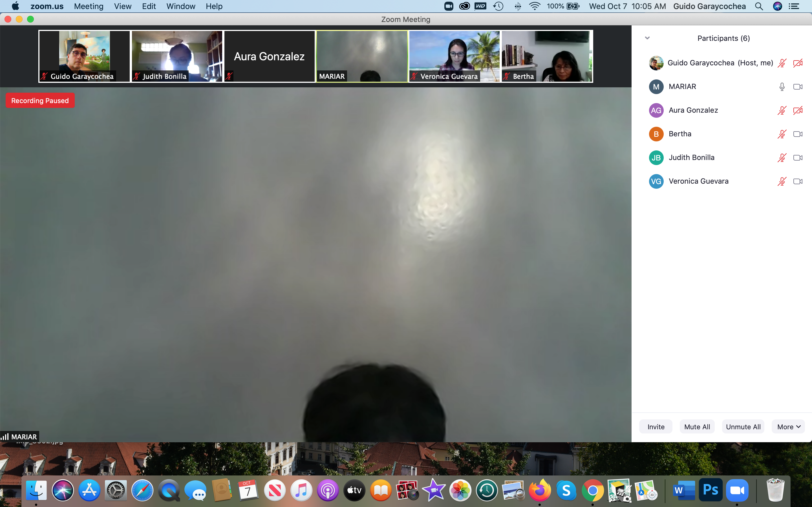Open the Meeting menu

pyautogui.click(x=89, y=6)
